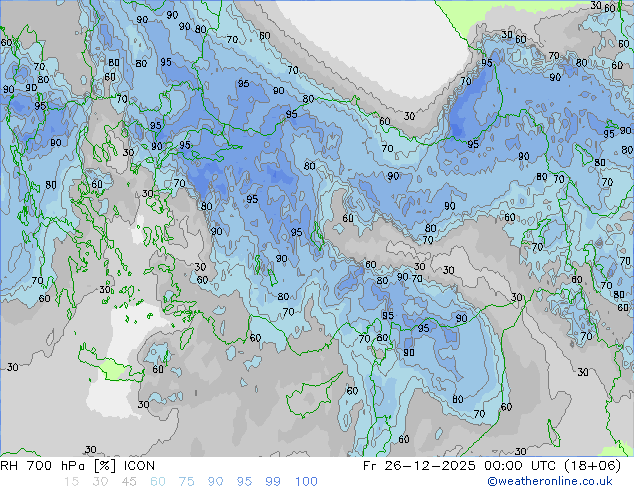Select legend value 45 in the color scale
This screenshot has width=634, height=490.
(129, 482)
